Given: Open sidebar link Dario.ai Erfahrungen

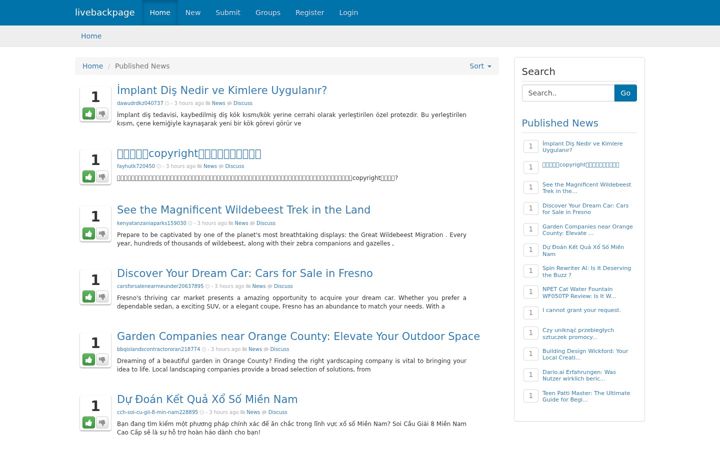Looking at the screenshot, I should tap(579, 375).
